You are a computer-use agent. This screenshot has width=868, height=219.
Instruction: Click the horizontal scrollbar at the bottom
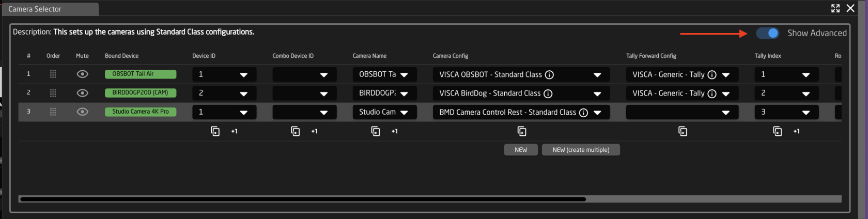(x=303, y=199)
